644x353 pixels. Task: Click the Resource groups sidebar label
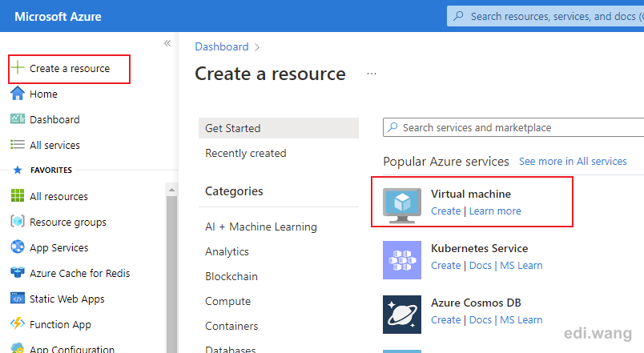(68, 222)
